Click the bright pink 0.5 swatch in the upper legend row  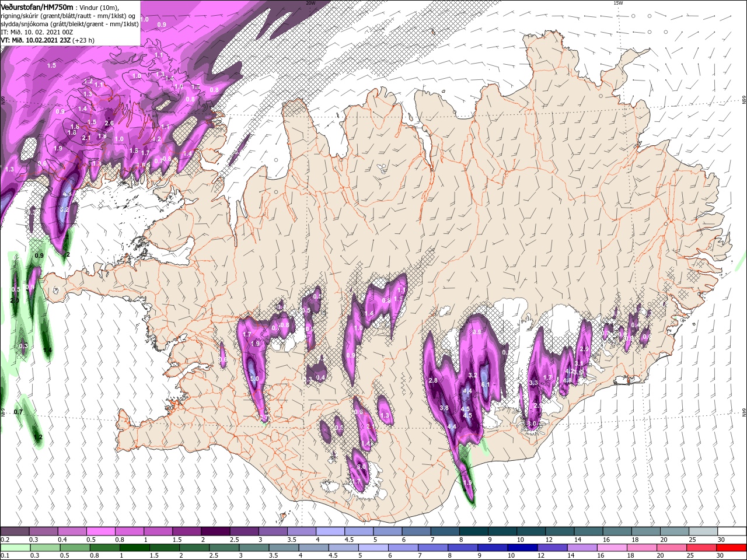pos(101,531)
